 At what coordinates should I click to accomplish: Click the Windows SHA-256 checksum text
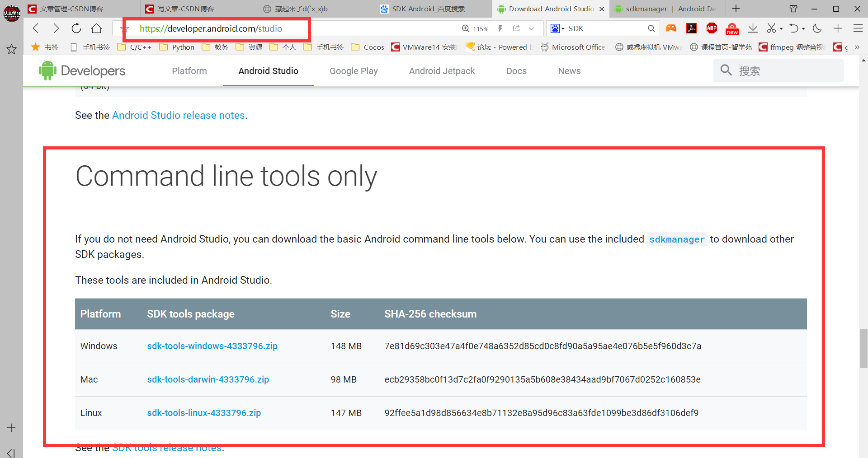tap(542, 346)
